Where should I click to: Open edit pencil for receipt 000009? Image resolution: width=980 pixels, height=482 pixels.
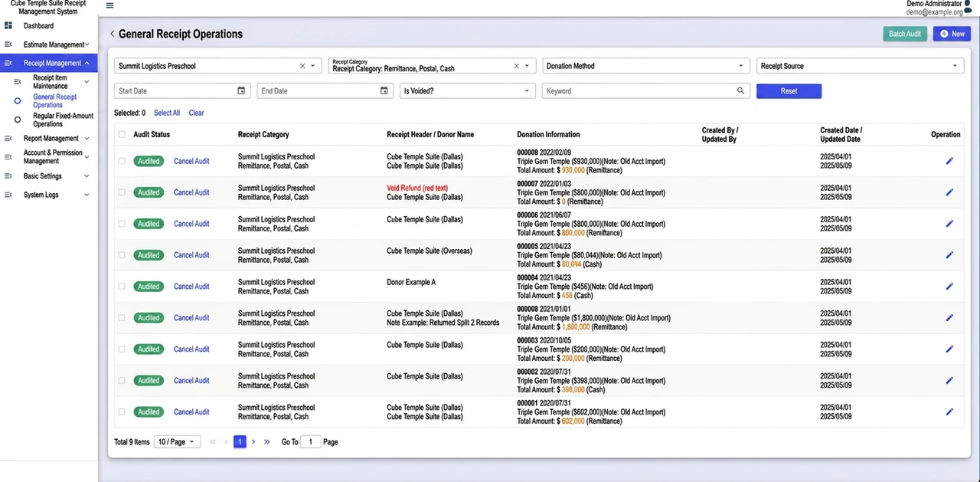[949, 161]
